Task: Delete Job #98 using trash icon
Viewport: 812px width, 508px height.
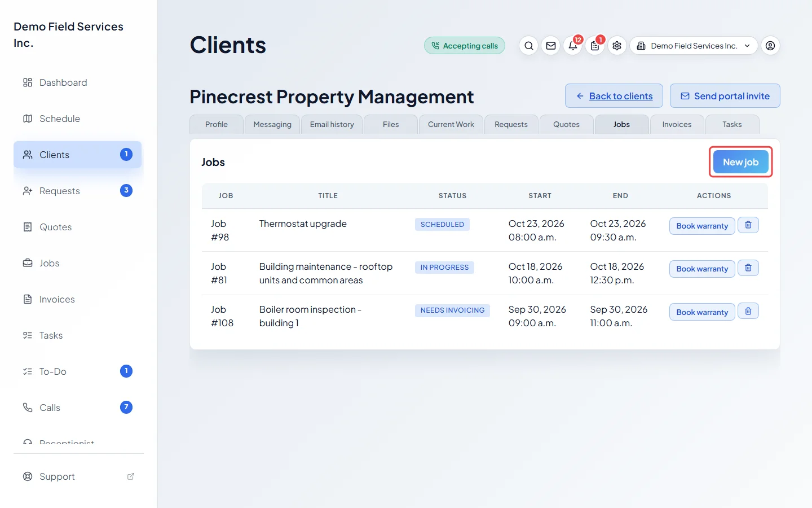Action: (x=748, y=225)
